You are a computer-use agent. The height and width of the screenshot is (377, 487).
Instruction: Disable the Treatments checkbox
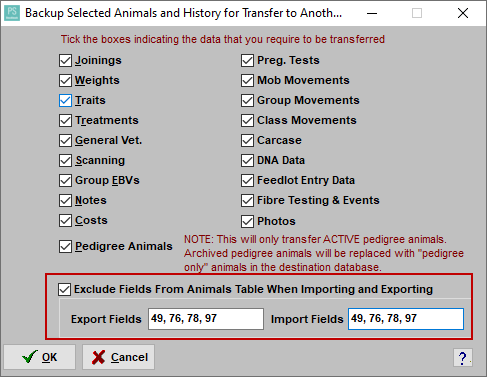pos(65,121)
